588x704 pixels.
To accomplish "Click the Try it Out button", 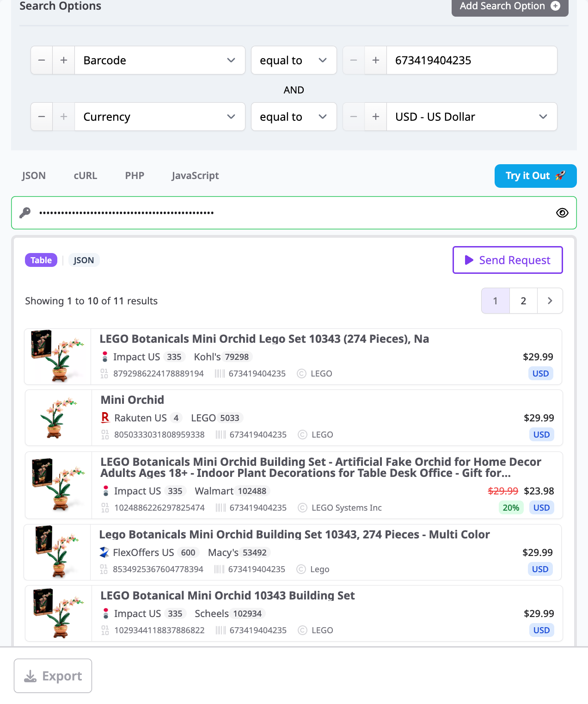I will (x=536, y=176).
